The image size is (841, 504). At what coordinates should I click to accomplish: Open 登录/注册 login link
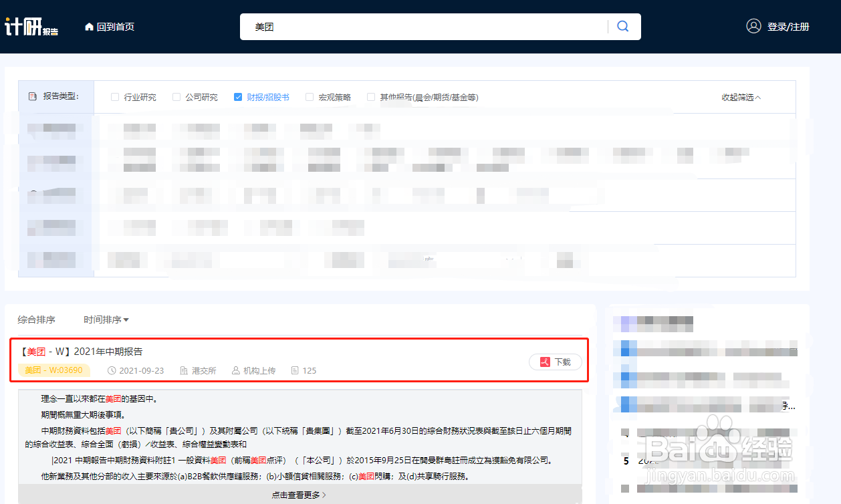click(788, 27)
